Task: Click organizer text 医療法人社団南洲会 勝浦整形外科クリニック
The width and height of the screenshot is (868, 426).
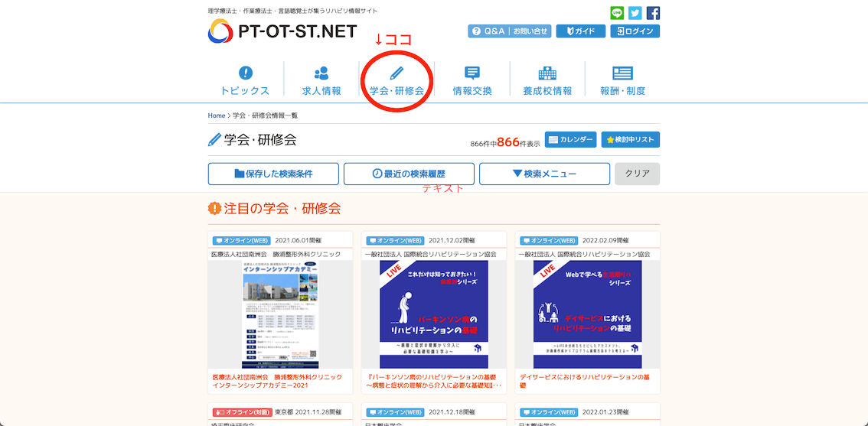Action: click(276, 255)
